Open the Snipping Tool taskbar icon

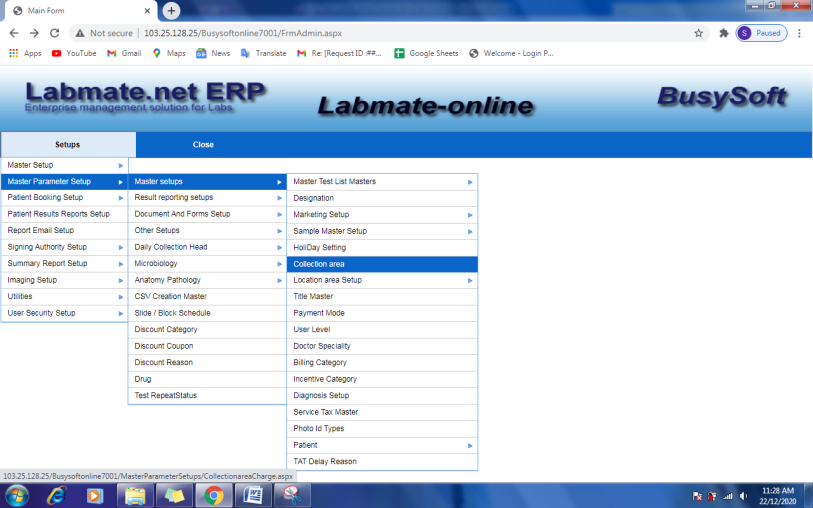click(292, 496)
